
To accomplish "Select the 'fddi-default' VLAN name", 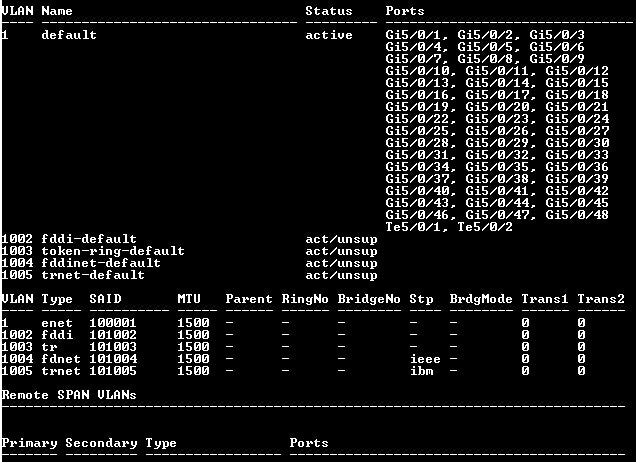I will [x=89, y=239].
